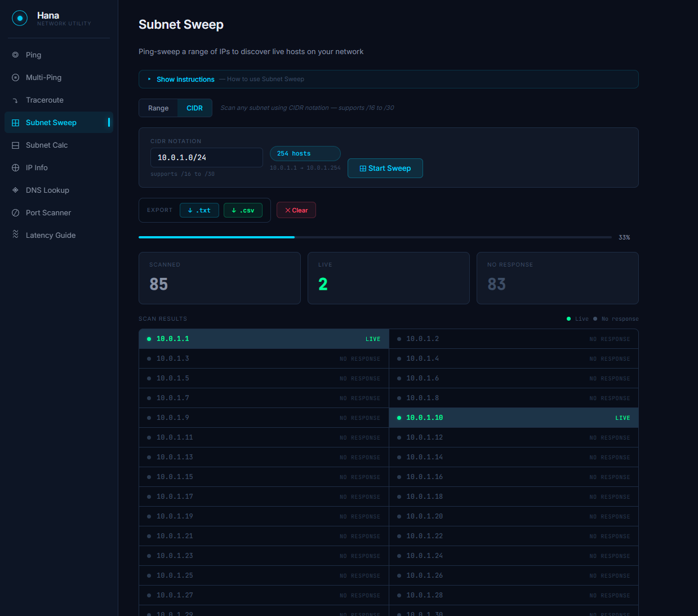Clear the scan results
This screenshot has height=616, width=698.
(x=296, y=210)
